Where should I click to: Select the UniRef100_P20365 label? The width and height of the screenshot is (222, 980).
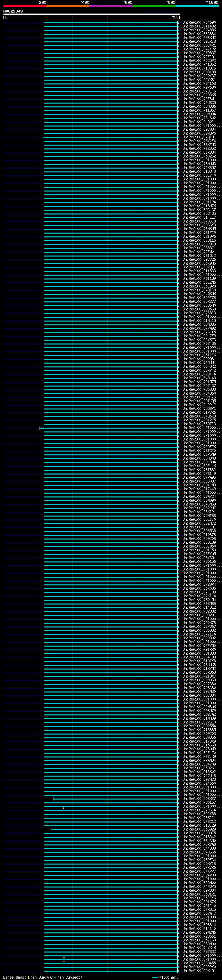199,95
